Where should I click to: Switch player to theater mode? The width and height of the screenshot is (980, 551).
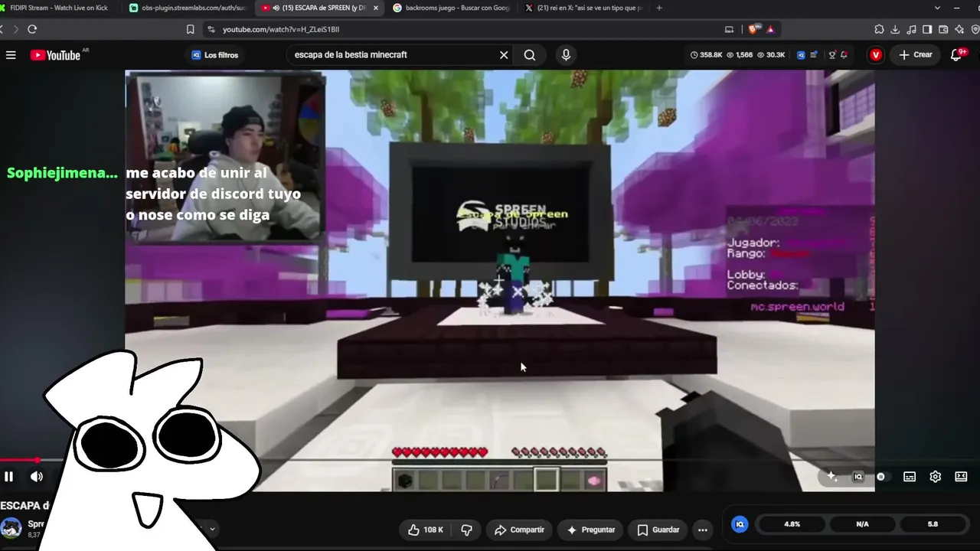[961, 477]
